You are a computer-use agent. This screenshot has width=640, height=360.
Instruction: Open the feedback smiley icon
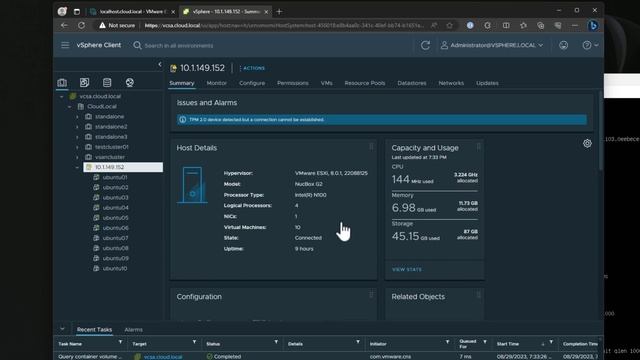[563, 45]
